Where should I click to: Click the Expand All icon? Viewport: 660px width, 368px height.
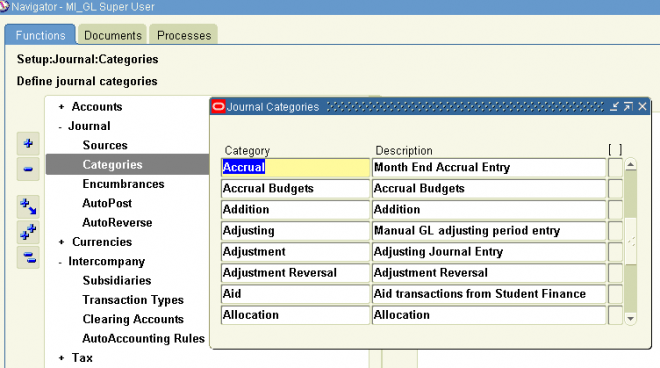click(28, 232)
